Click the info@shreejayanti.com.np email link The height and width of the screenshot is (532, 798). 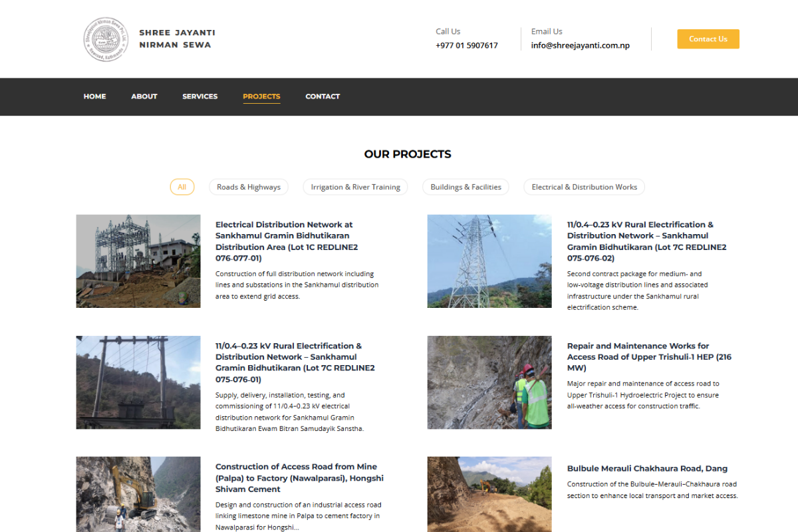point(580,46)
